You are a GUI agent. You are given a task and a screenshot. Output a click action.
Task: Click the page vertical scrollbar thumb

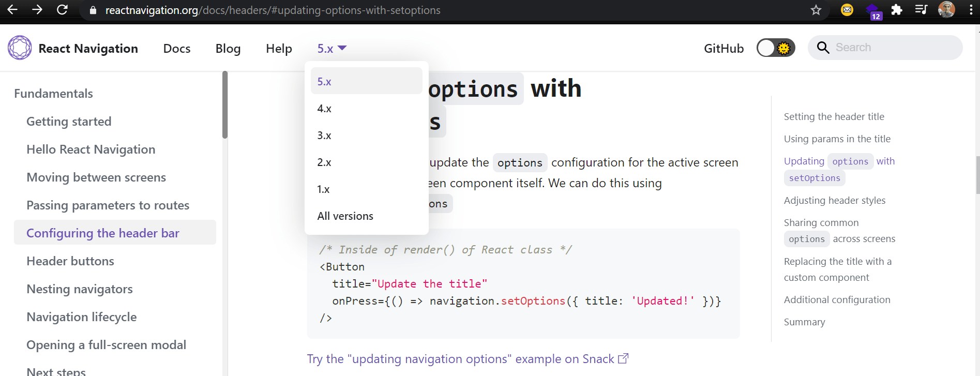[x=977, y=175]
